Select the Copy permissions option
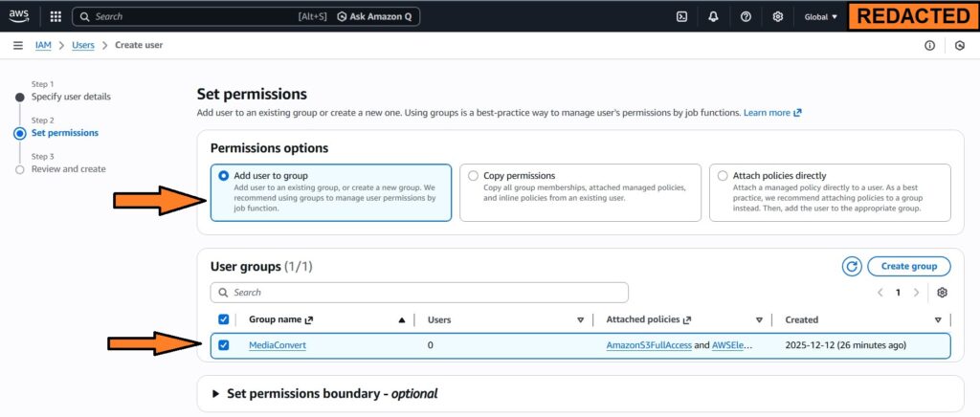Viewport: 980px width, 417px height. coord(473,176)
